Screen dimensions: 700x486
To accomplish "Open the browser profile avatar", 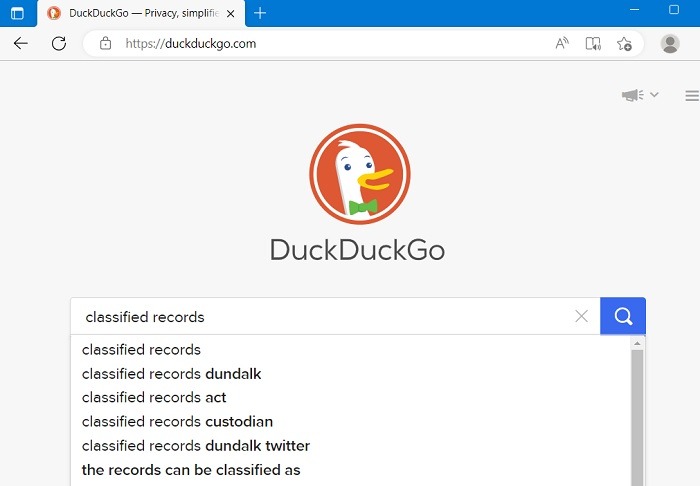I will pos(670,43).
